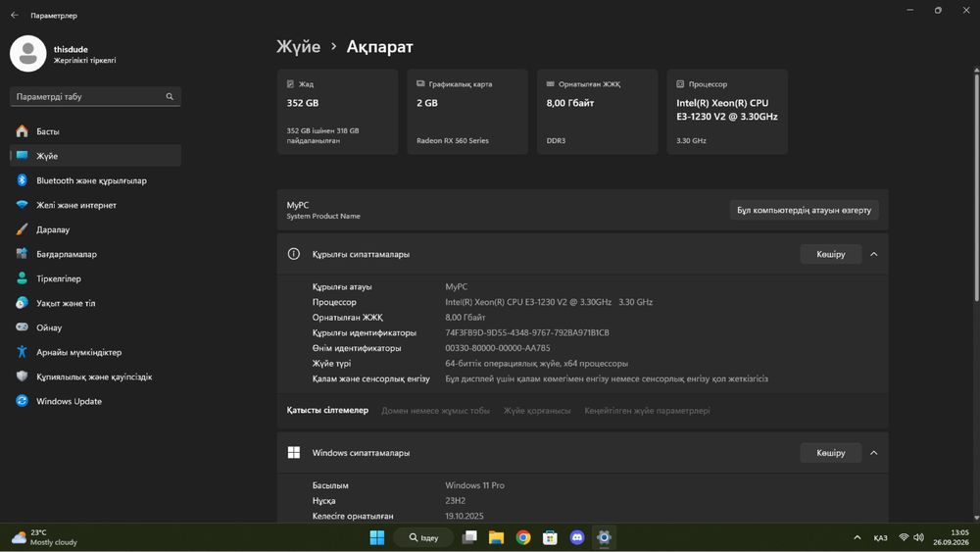Open the Жад 352 GB storage card
This screenshot has width=980, height=552.
337,112
